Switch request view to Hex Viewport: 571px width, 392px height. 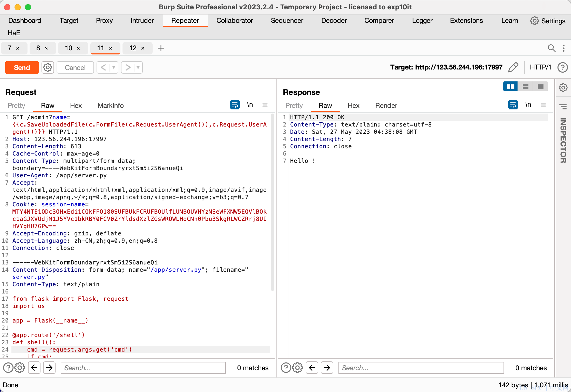tap(76, 106)
